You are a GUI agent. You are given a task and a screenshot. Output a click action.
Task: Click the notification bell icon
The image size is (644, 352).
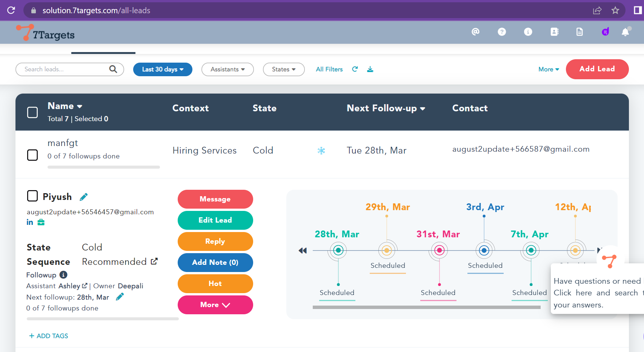pyautogui.click(x=625, y=32)
